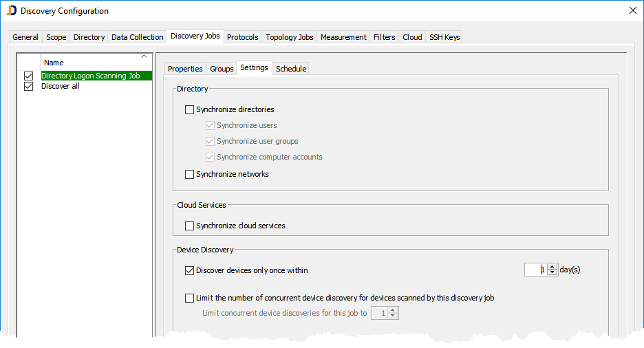Increase the days spinner value
644x348 pixels.
click(x=552, y=267)
